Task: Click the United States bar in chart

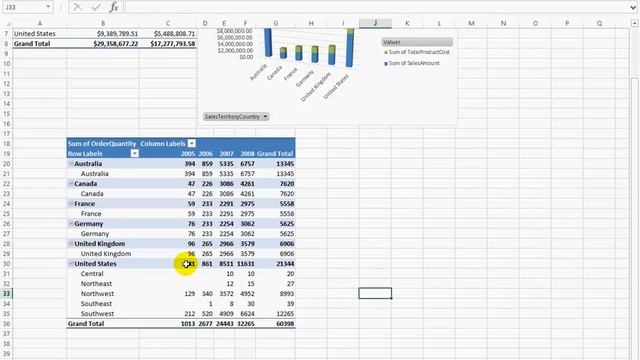Action: (350, 47)
